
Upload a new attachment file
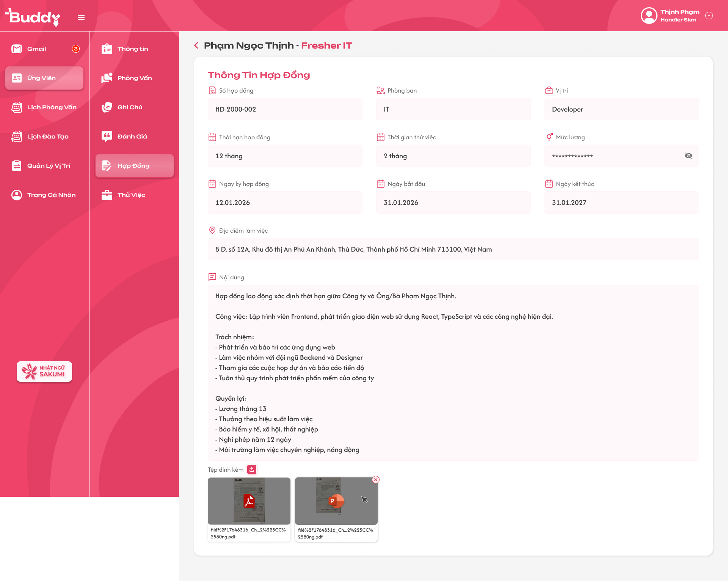(252, 469)
